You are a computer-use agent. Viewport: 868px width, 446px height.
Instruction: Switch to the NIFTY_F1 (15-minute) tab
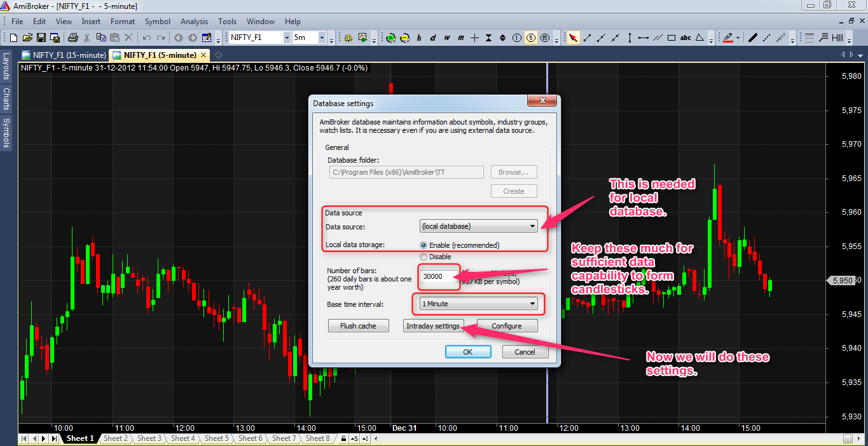click(64, 55)
